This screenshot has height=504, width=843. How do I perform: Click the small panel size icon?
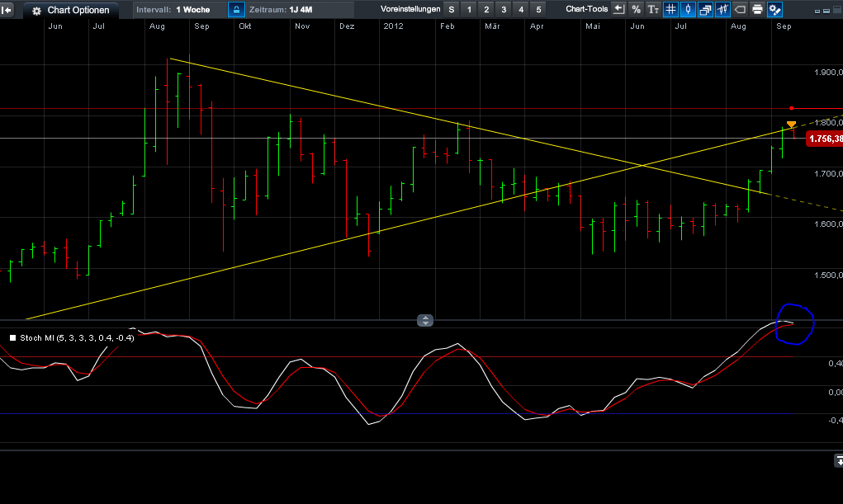(817, 12)
